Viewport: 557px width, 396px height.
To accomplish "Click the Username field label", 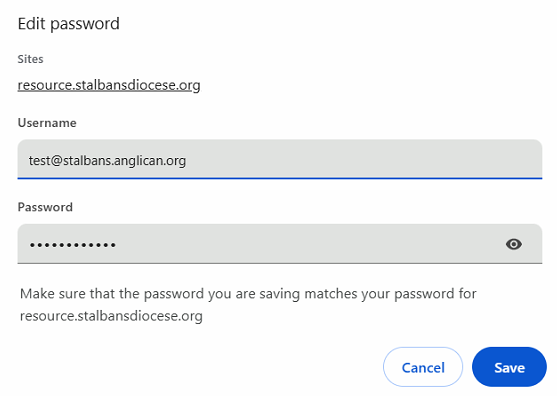I will (47, 123).
